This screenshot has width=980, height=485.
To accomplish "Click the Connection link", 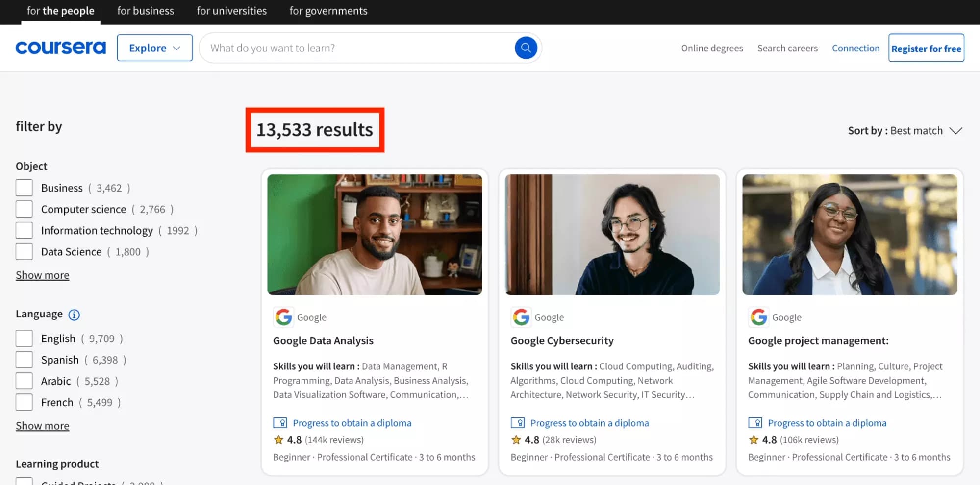I will tap(855, 48).
